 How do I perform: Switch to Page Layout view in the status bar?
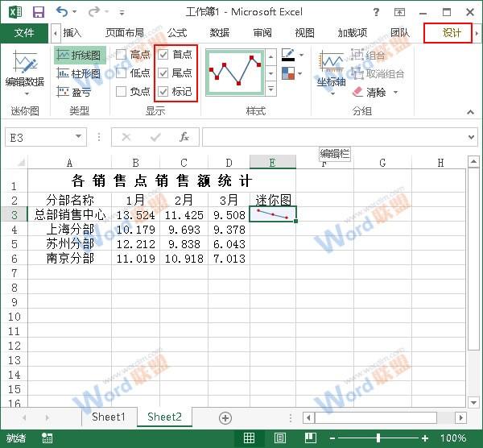pyautogui.click(x=279, y=438)
